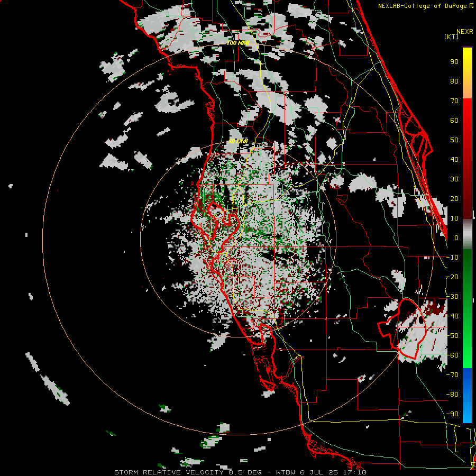
Task: Click the positive 40 knot scale label
Action: click(x=454, y=159)
